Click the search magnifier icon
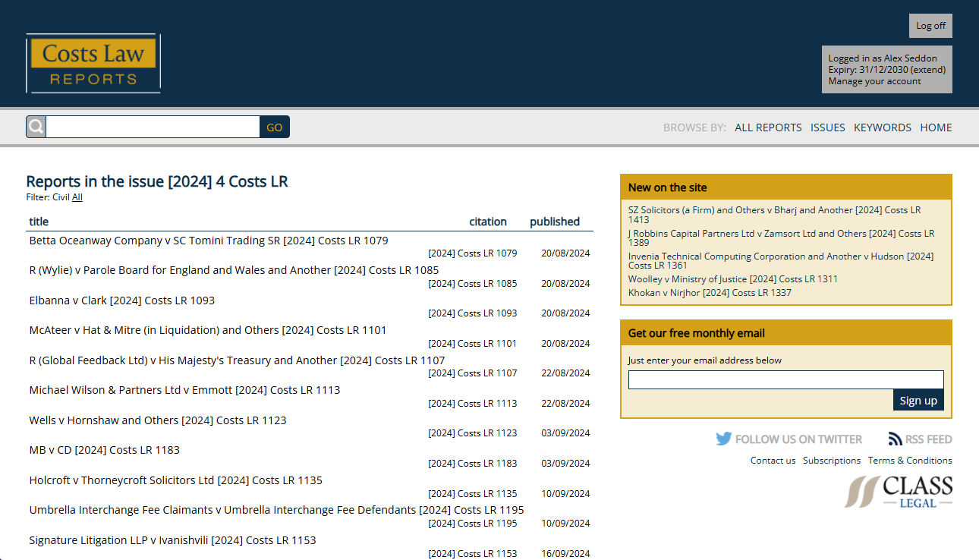 pyautogui.click(x=36, y=127)
